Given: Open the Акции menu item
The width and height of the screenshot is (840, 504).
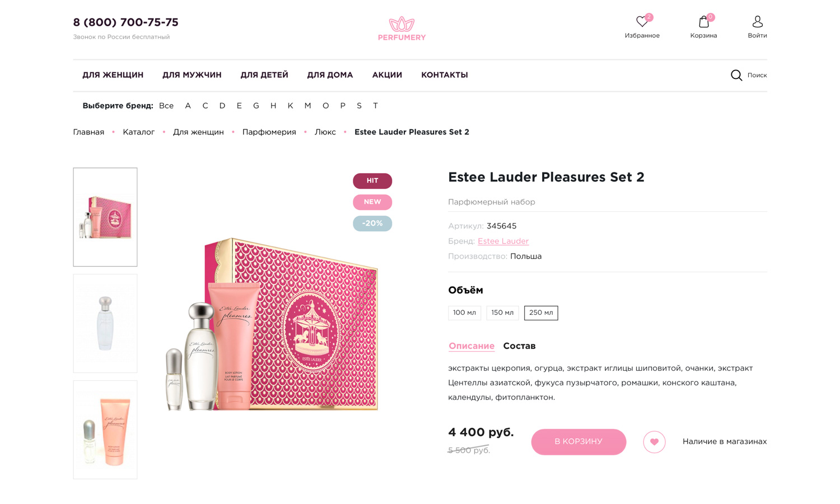Looking at the screenshot, I should click(387, 75).
